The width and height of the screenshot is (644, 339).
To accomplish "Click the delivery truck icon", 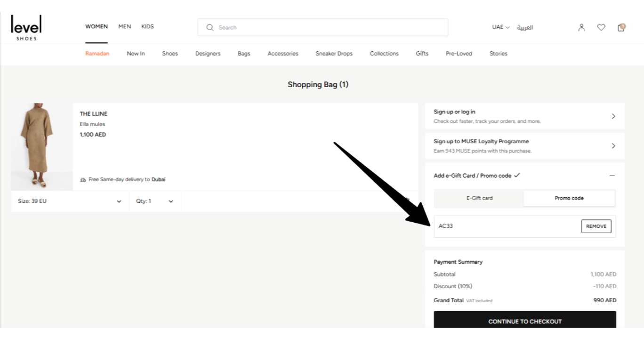I will [x=83, y=179].
